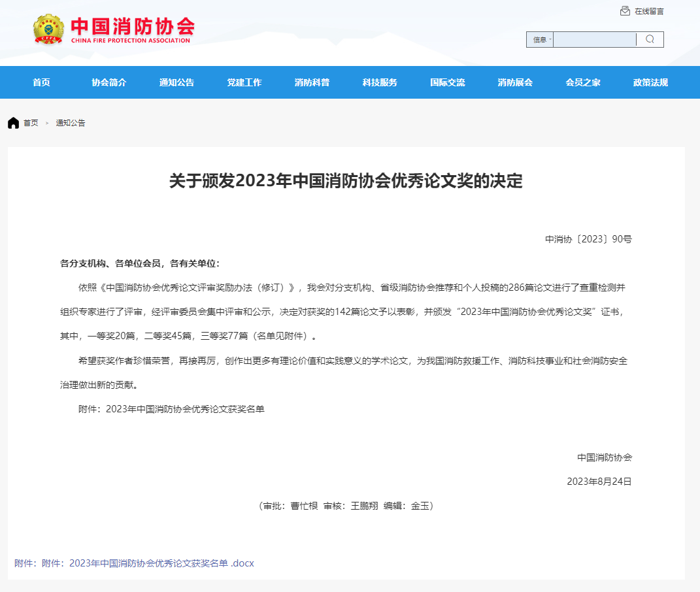Viewport: 700px width, 592px height.
Task: Download the 获奖名单 .docx attachment
Action: tap(134, 563)
